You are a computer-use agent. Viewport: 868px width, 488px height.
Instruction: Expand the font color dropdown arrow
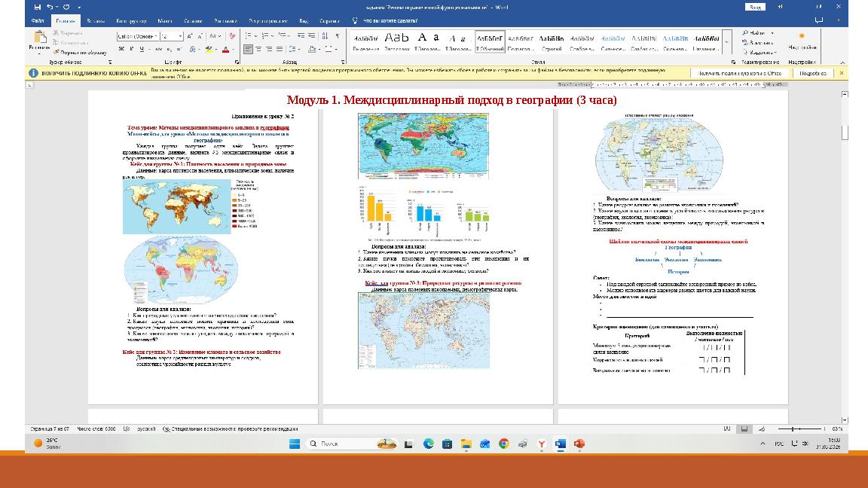tap(232, 50)
